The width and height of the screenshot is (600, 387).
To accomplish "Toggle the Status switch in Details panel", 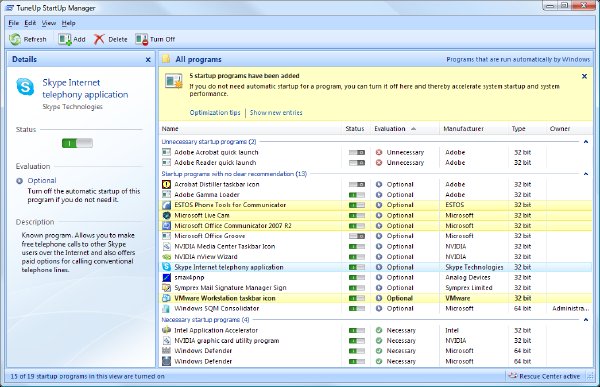I will [x=77, y=143].
